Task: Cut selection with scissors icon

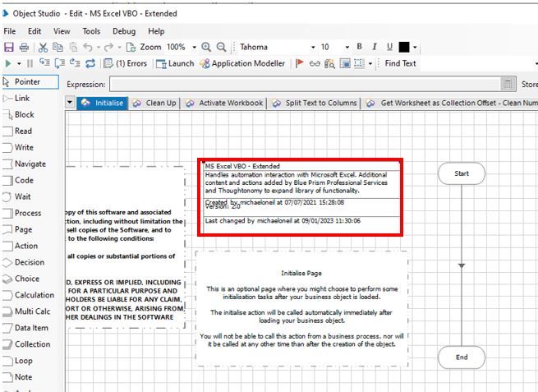Action: (x=43, y=47)
